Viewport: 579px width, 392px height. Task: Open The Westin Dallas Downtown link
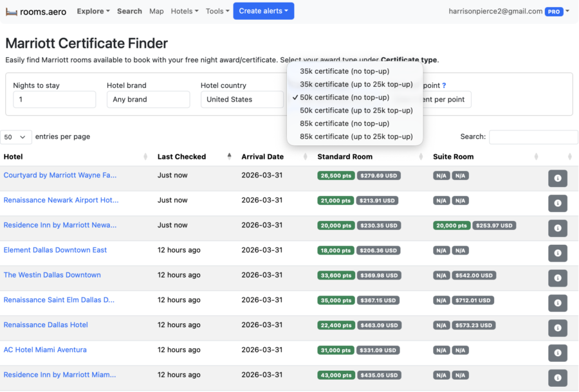52,275
